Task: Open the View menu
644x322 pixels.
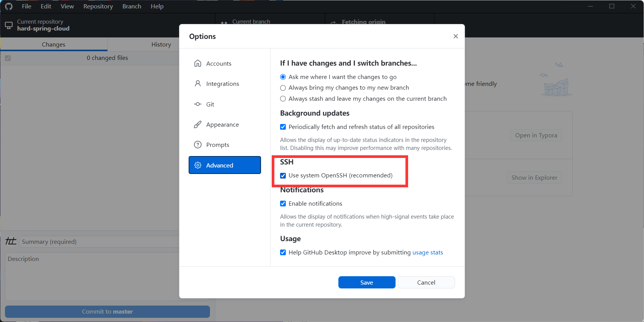Action: (x=67, y=6)
